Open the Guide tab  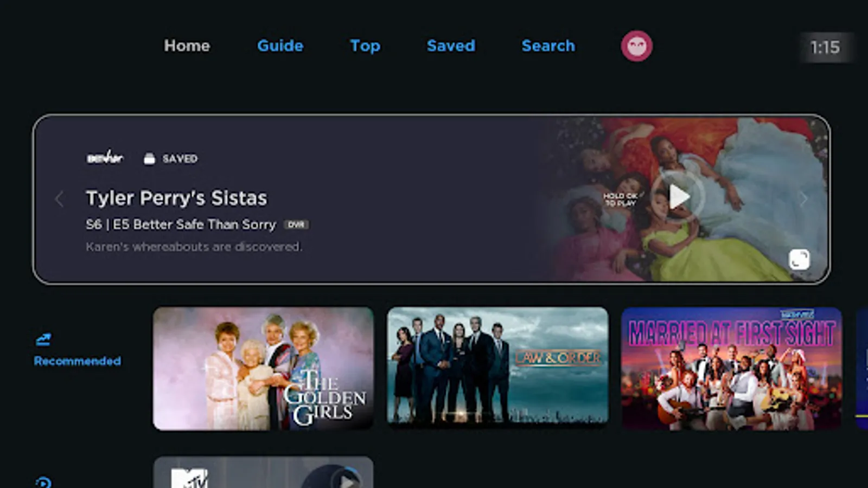pos(280,46)
